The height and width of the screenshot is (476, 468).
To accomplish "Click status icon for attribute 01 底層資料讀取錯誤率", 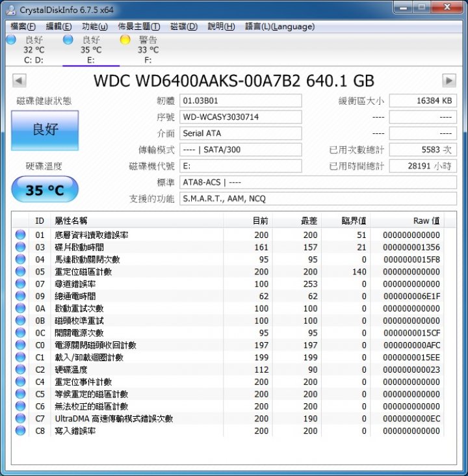I will point(20,235).
